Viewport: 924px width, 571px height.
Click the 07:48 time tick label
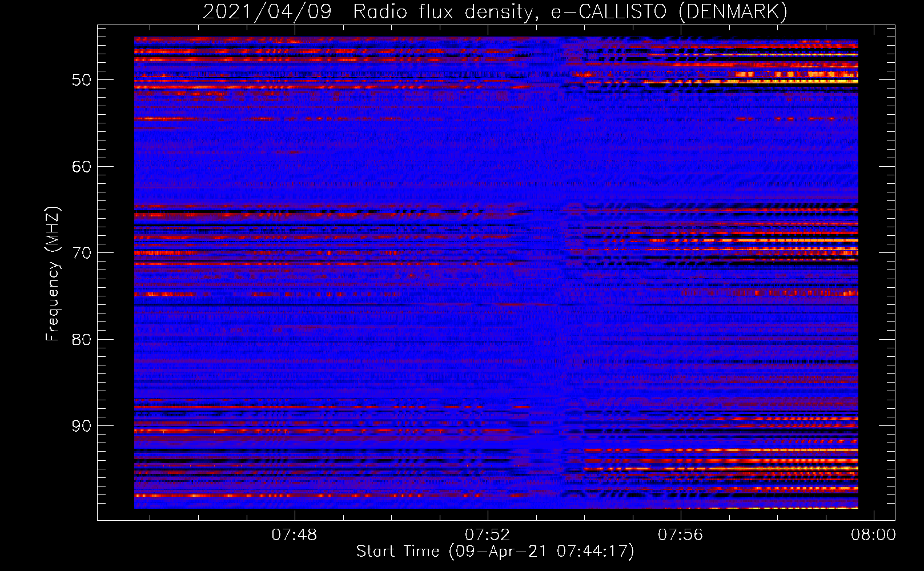[294, 535]
